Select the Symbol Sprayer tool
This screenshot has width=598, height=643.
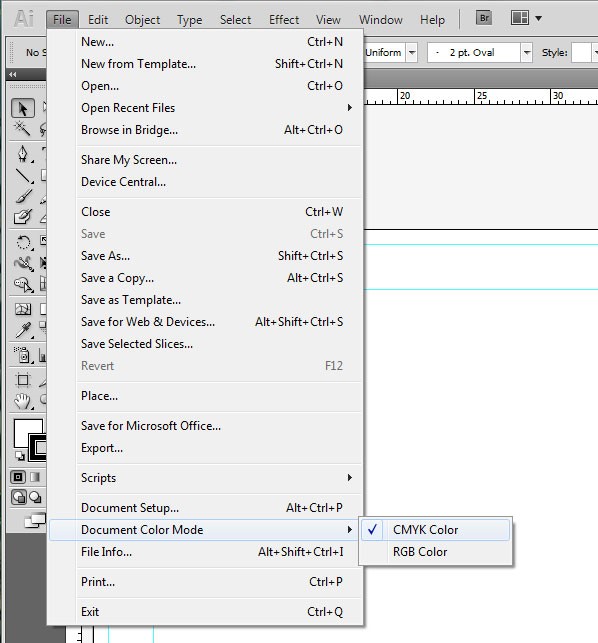(23, 355)
